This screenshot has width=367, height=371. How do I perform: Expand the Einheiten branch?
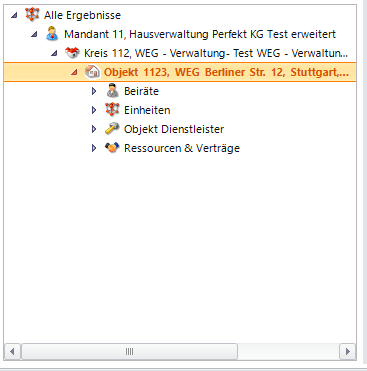pyautogui.click(x=94, y=110)
